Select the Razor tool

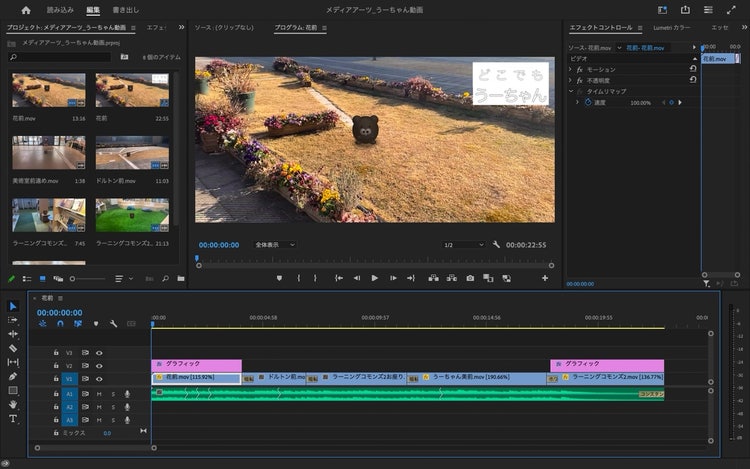click(13, 348)
